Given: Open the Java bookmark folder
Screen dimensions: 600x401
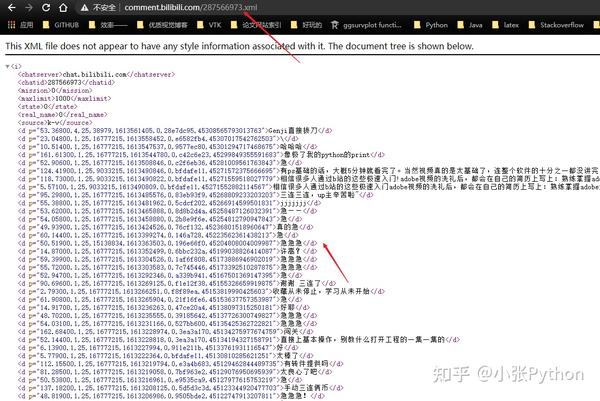Looking at the screenshot, I should click(470, 25).
